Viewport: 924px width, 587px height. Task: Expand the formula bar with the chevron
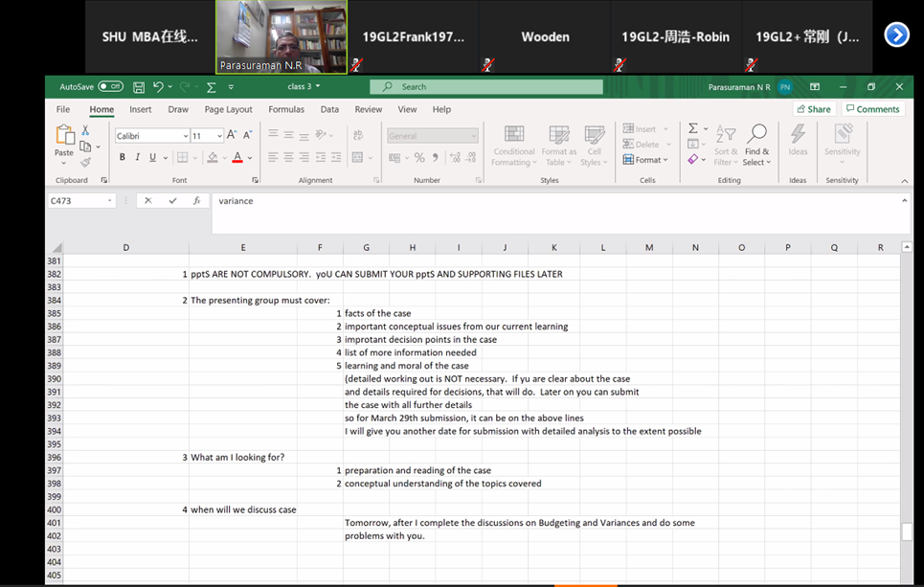click(905, 201)
